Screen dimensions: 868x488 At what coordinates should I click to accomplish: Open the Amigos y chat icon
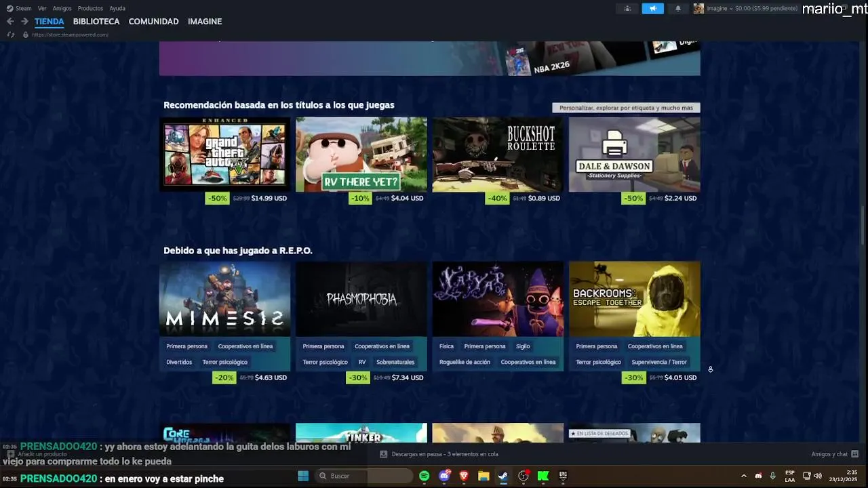pyautogui.click(x=854, y=454)
